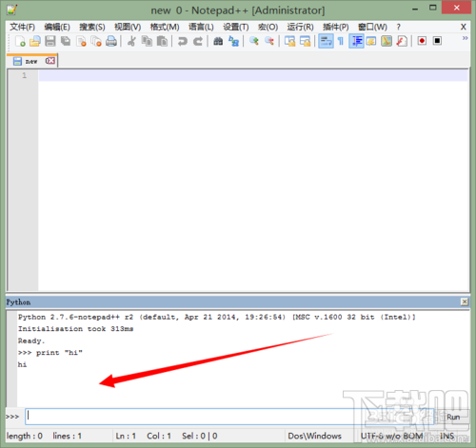Open the 设置(T) menu
Image resolution: width=476 pixels, height=448 pixels.
[236, 27]
